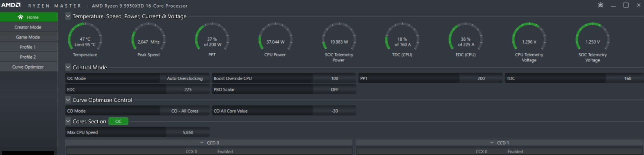
Task: Click the AMD logo in title bar
Action: coord(11,5)
